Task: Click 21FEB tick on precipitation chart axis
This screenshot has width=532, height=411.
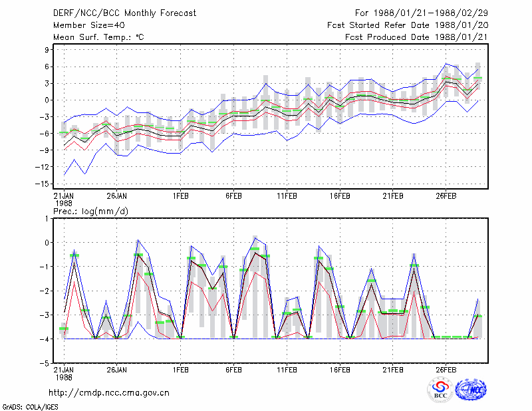Action: click(x=393, y=370)
